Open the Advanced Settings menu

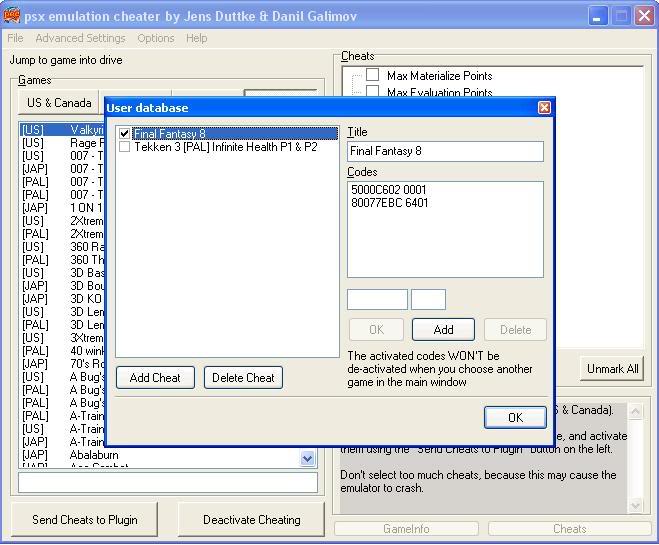(80, 38)
